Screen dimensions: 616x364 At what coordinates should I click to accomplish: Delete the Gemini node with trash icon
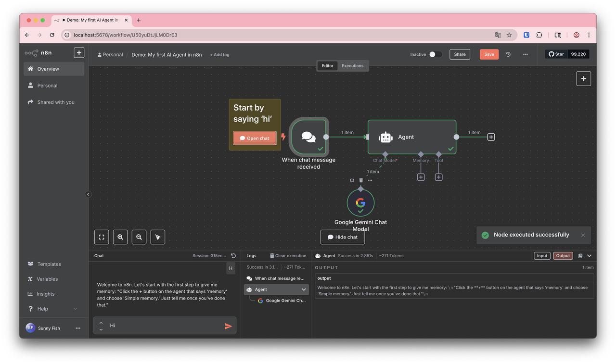point(361,180)
